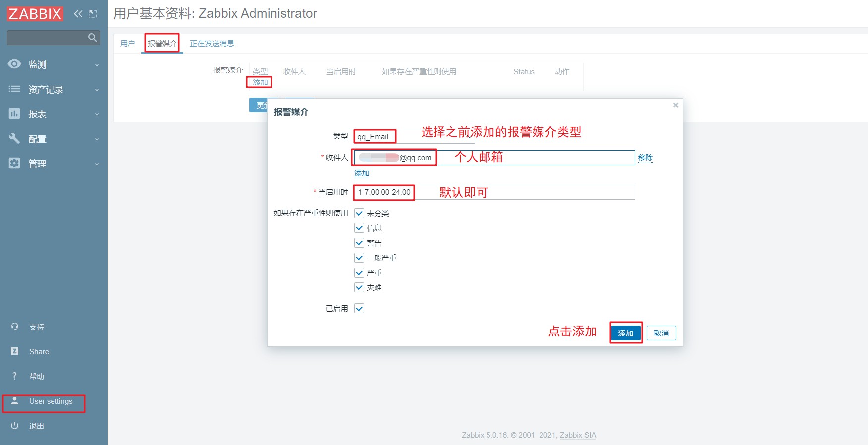868x445 pixels.
Task: Open the 报表 sidebar menu
Action: click(x=54, y=114)
